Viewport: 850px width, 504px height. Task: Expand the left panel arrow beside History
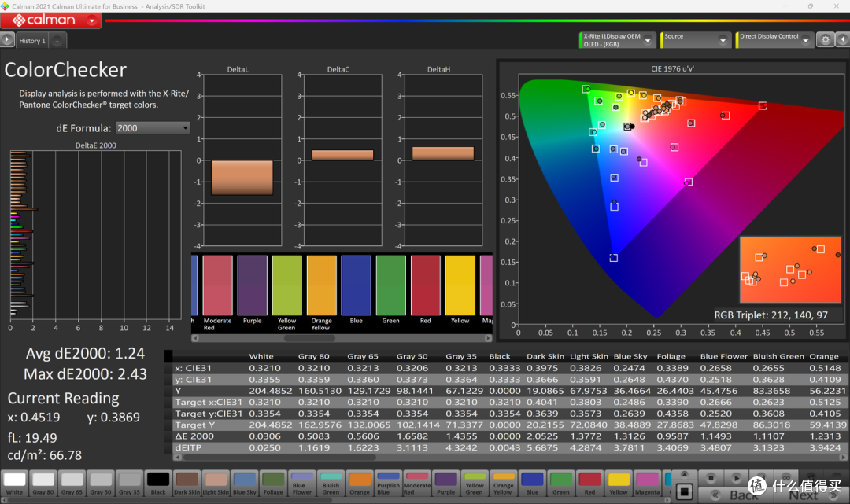6,40
